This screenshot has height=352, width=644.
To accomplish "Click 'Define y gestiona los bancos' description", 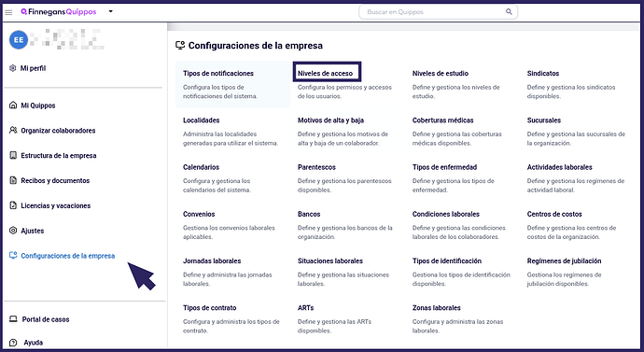I will coord(345,232).
